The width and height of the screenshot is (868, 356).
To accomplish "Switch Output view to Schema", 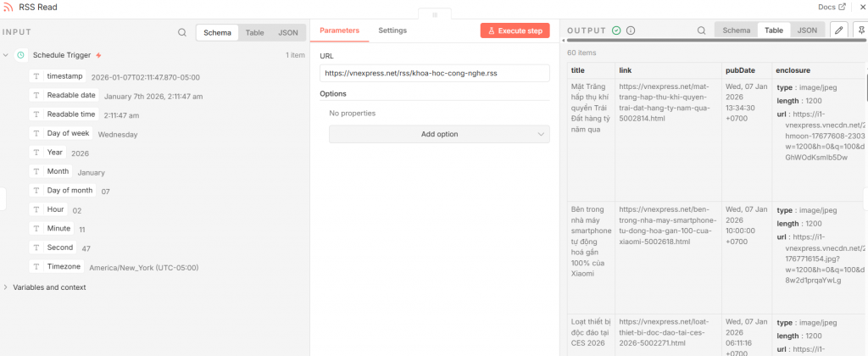I will click(x=736, y=31).
